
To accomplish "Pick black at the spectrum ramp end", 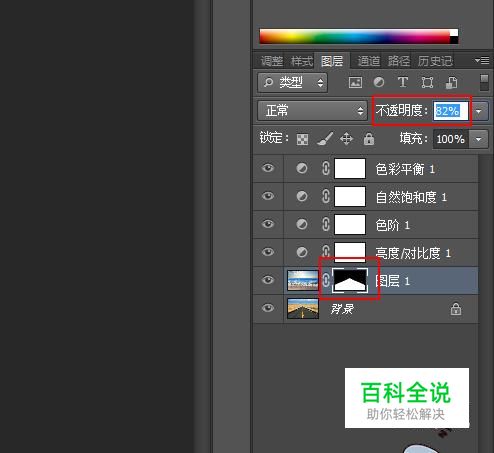I will tap(454, 40).
